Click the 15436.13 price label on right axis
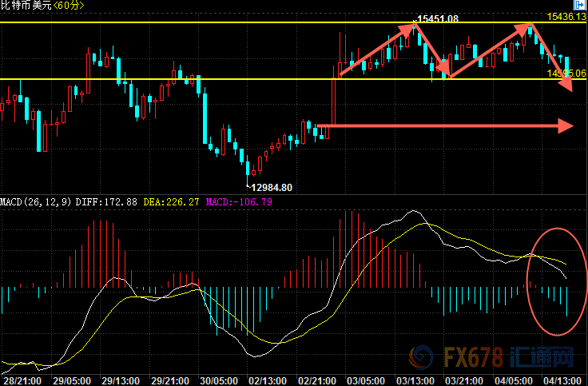This screenshot has height=386, width=588. pos(566,16)
